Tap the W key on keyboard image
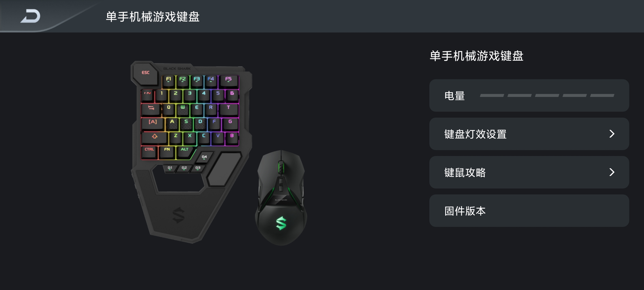This screenshot has height=290, width=644. coord(183,109)
